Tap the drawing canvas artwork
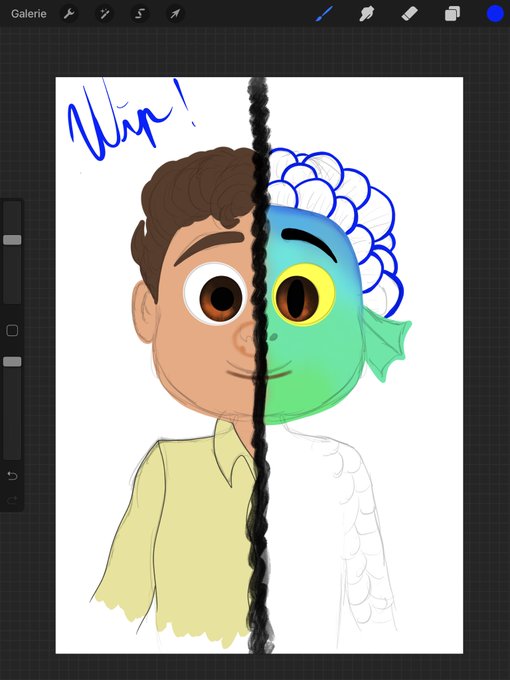This screenshot has height=680, width=510. coord(259,365)
